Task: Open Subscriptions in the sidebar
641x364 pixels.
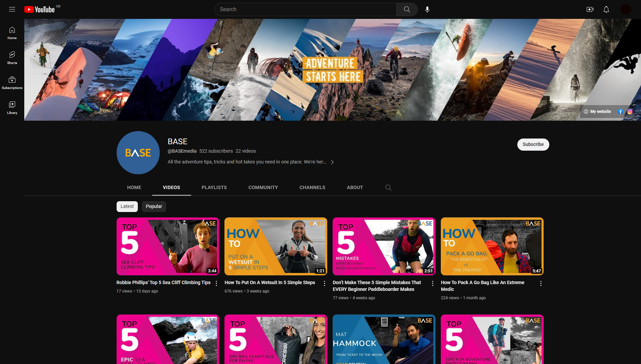Action: (x=12, y=83)
